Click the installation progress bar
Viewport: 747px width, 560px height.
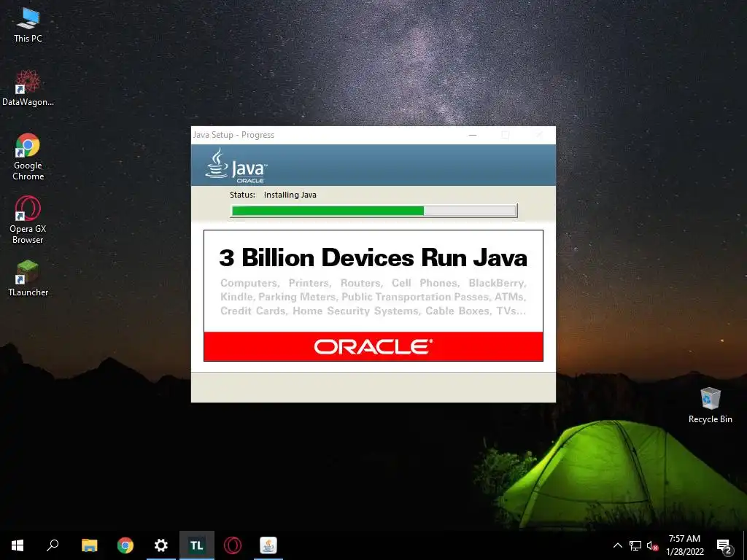[374, 211]
